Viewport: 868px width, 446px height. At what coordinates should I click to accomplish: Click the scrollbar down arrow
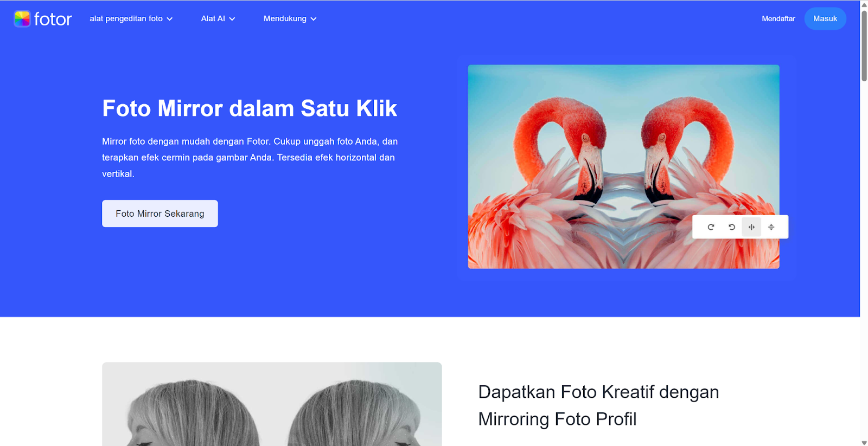coord(864,442)
